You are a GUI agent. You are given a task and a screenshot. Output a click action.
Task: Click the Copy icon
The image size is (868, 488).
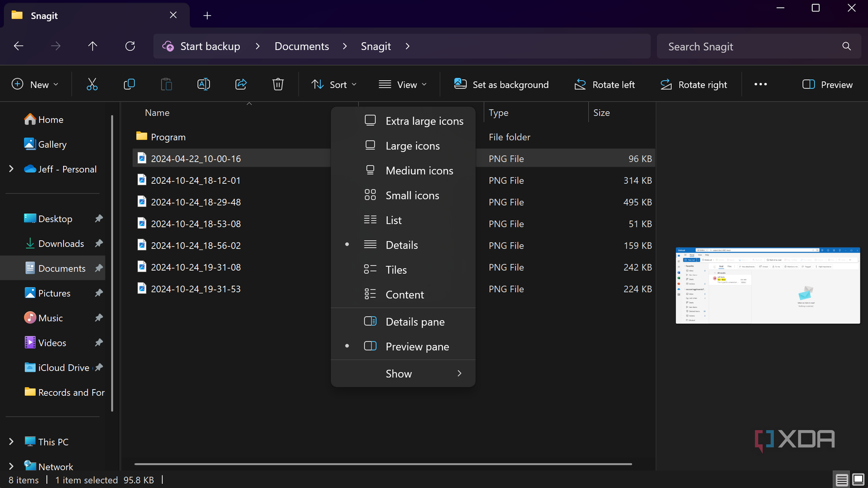coord(129,84)
